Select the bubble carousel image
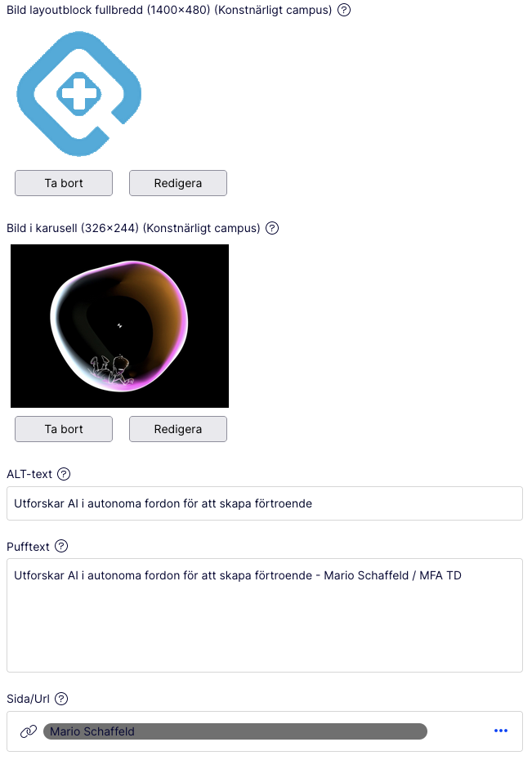This screenshot has height=760, width=532. pyautogui.click(x=119, y=326)
